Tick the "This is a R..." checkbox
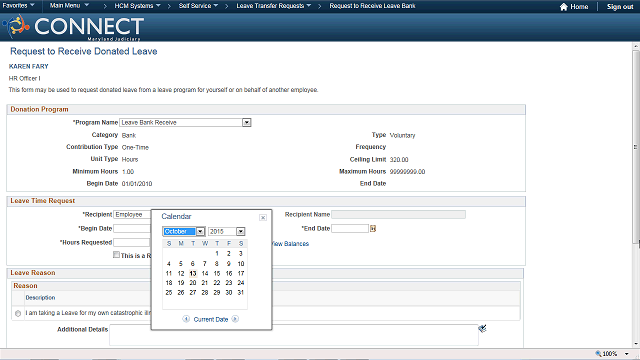640x360 pixels. [x=116, y=255]
